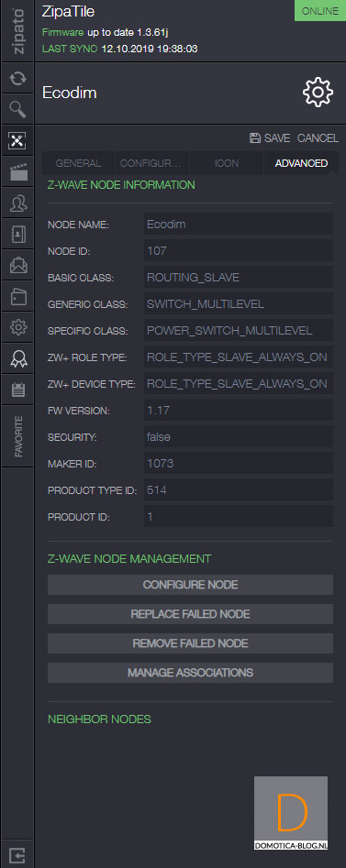Click the CANCEL button

(318, 137)
